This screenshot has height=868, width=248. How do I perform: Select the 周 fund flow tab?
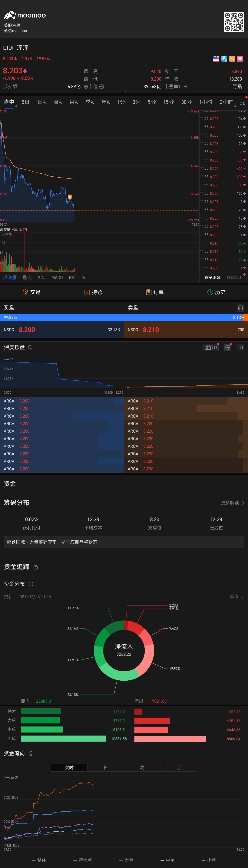(142, 767)
